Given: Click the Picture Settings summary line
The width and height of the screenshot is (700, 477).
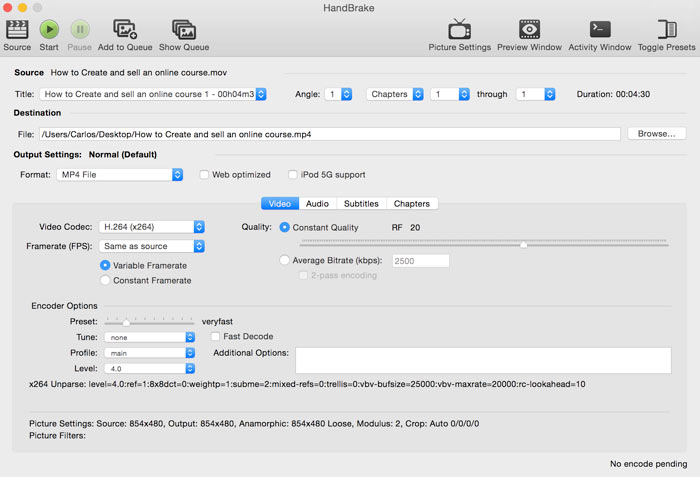Looking at the screenshot, I should click(254, 423).
